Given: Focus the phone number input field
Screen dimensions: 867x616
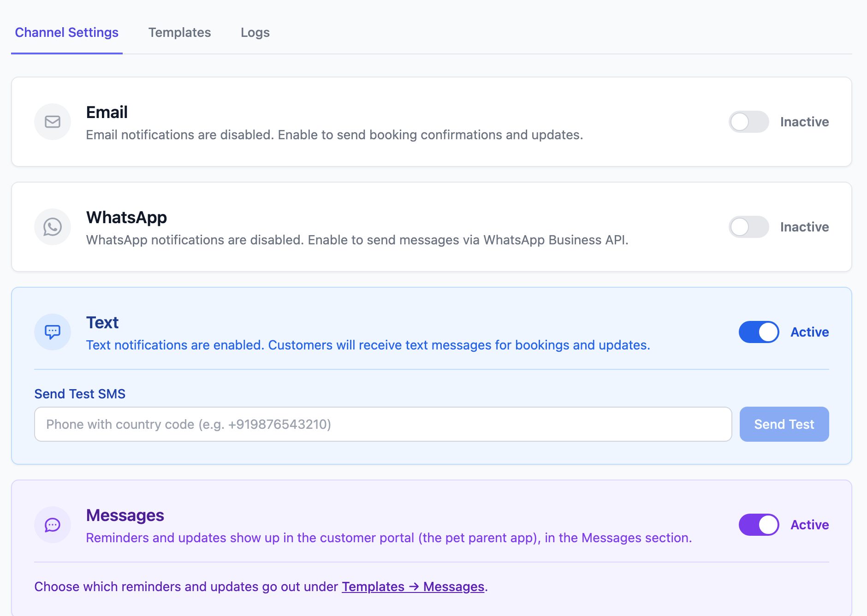Looking at the screenshot, I should click(383, 424).
